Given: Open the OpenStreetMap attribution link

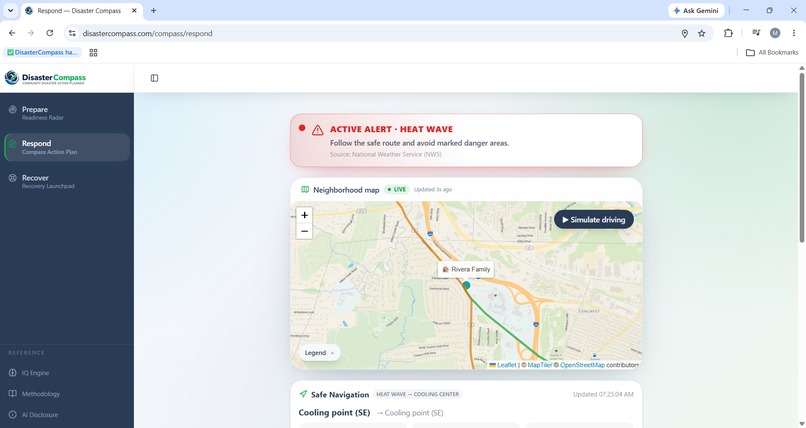Looking at the screenshot, I should tap(582, 365).
